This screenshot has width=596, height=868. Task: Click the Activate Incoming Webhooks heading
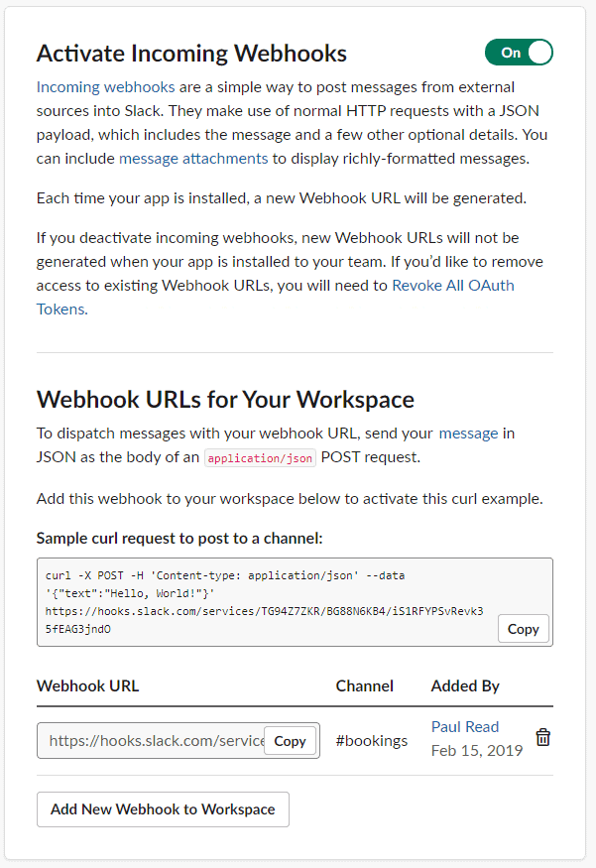[x=191, y=54]
